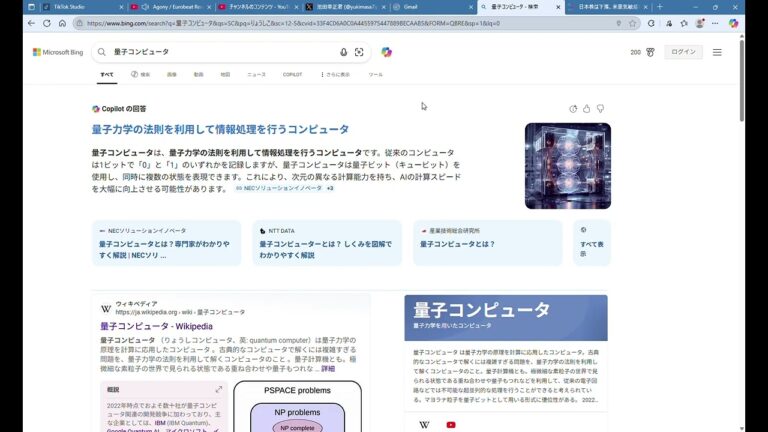Open the YouTube icon in the knowledge panel

[x=451, y=425]
